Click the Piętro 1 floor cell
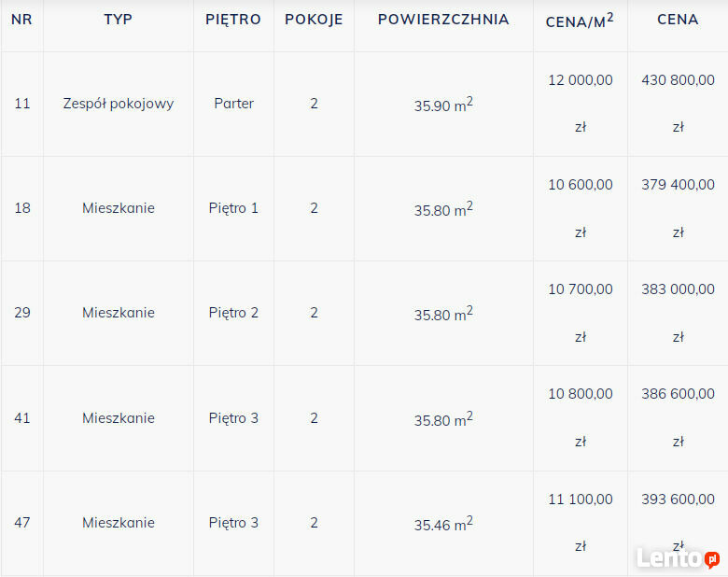Screen dimensions: 728x577 (233, 208)
